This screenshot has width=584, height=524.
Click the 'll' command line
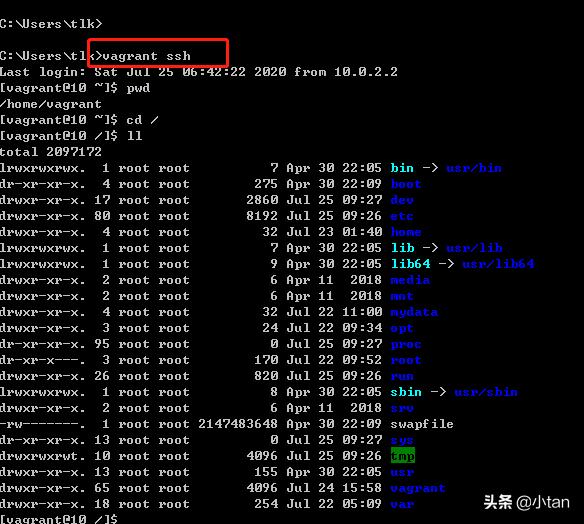coord(71,136)
